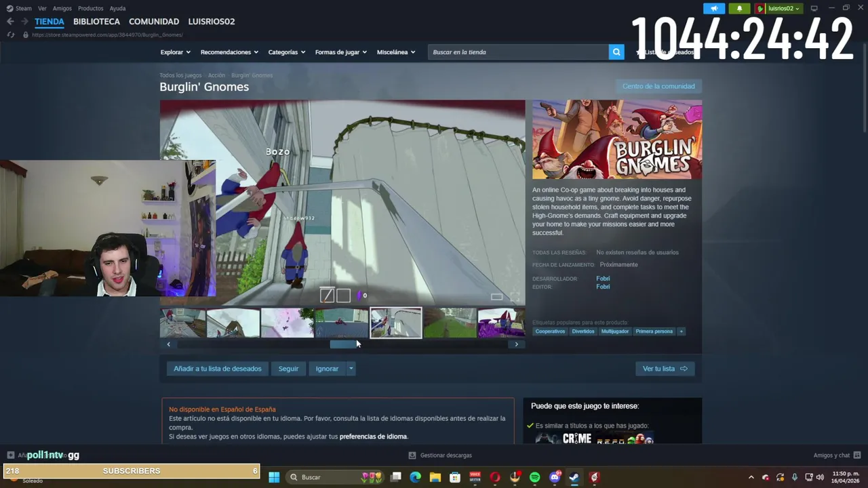The height and width of the screenshot is (488, 868).
Task: Open File Explorer from the taskbar
Action: click(x=435, y=477)
